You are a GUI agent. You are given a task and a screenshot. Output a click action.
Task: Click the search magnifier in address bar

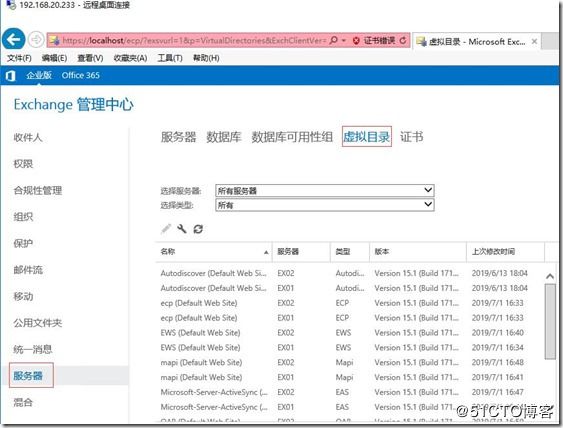point(333,40)
